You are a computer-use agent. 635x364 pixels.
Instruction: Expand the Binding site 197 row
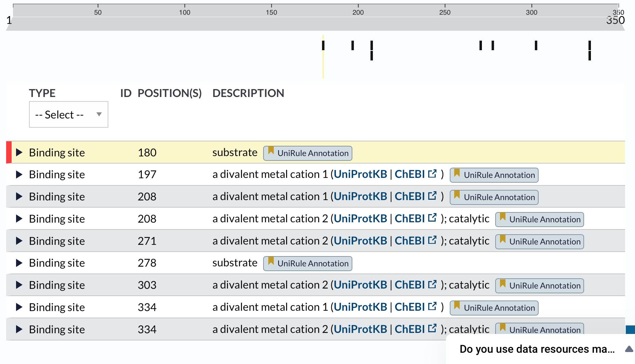pos(19,174)
